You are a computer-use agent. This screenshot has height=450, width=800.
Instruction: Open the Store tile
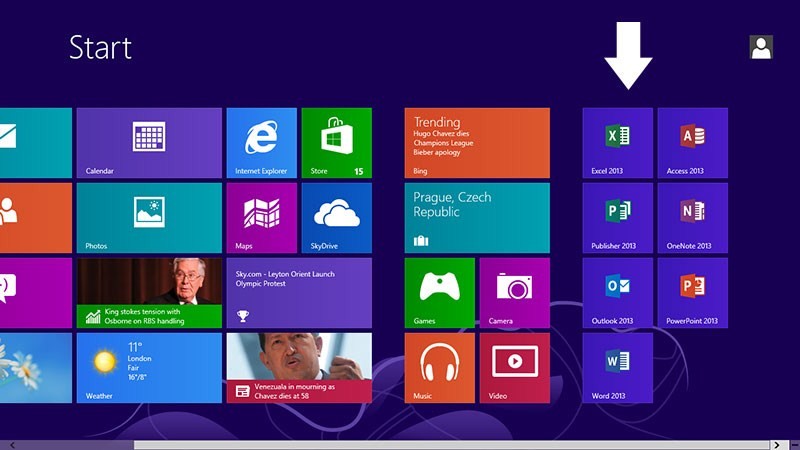(337, 143)
